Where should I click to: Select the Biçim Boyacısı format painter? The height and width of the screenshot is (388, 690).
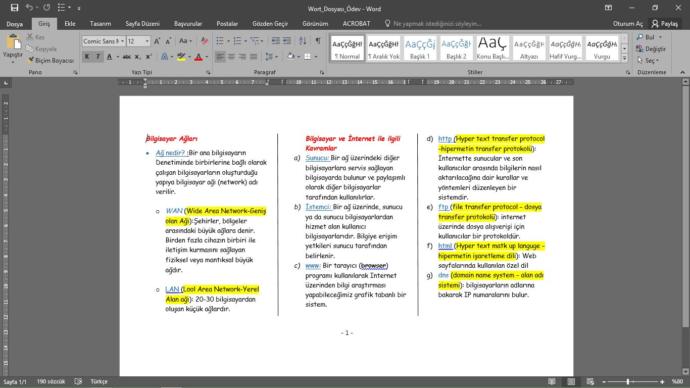tap(51, 60)
